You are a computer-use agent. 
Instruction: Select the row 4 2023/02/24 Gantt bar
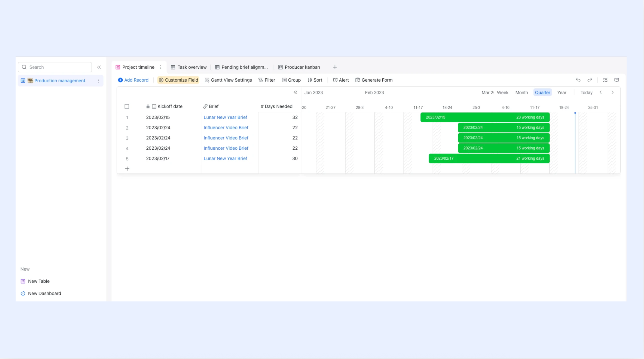(x=503, y=148)
